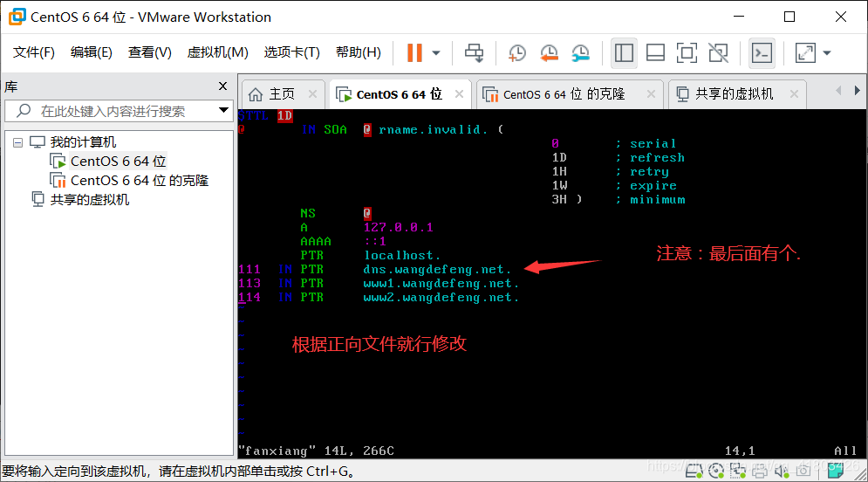
Task: Take a snapshot of this virtual machine
Action: (x=516, y=53)
